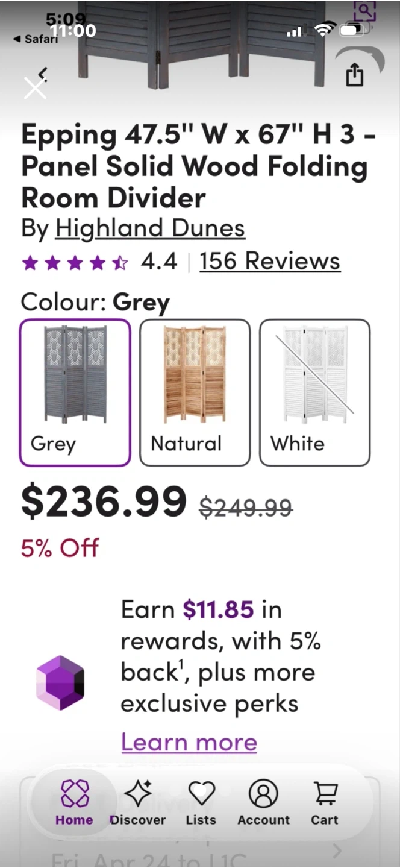Tap the share icon
The image size is (400, 868).
[355, 76]
